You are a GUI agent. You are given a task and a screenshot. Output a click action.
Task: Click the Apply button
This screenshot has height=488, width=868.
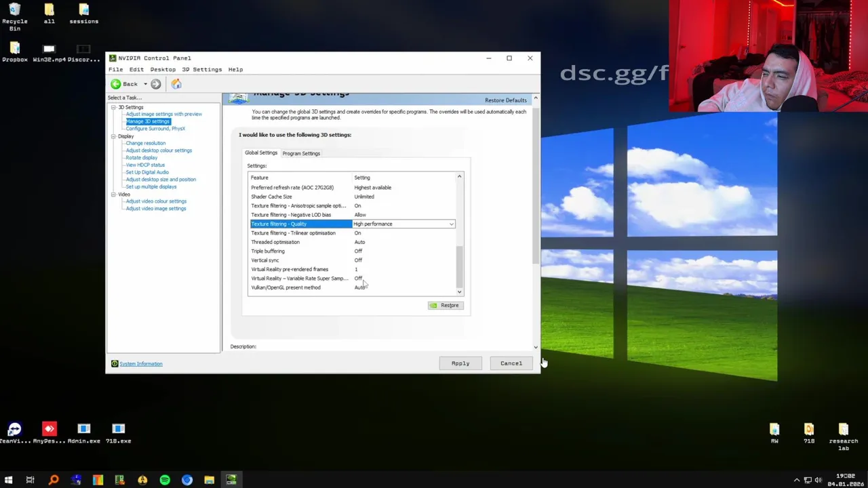(460, 363)
